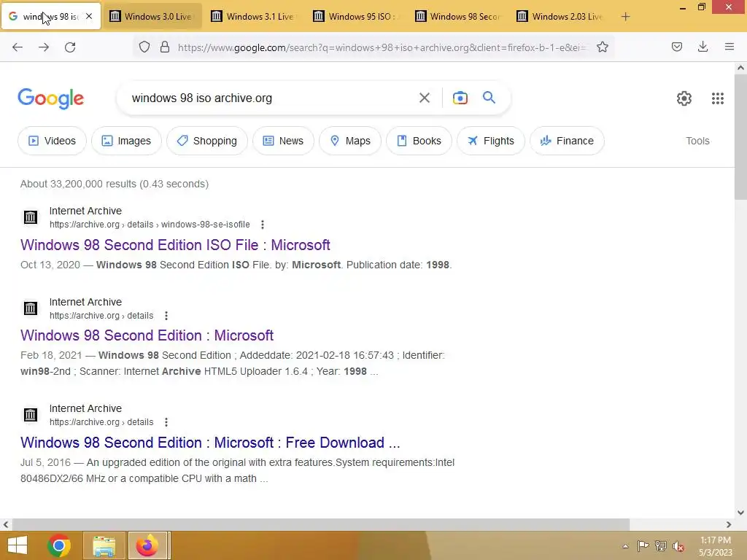Image resolution: width=747 pixels, height=560 pixels.
Task: Switch to Windows 98 Second tab
Action: tap(458, 17)
